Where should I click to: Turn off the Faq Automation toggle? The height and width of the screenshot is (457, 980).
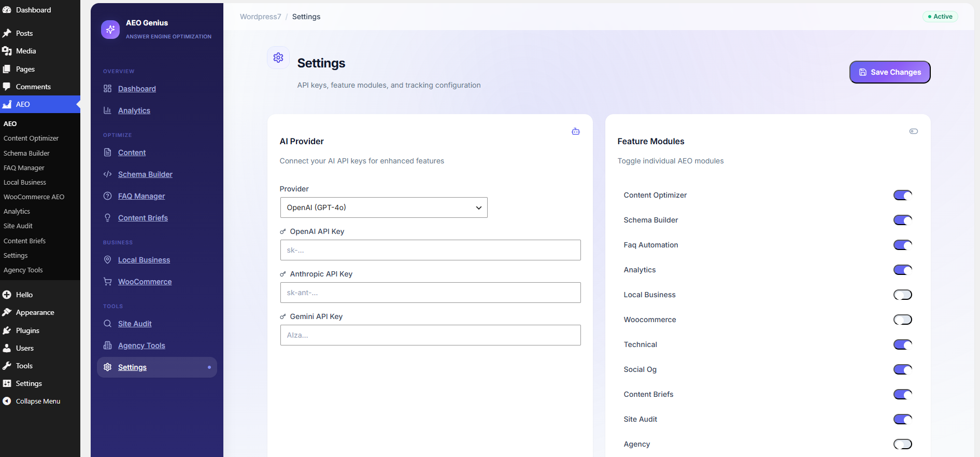click(903, 245)
